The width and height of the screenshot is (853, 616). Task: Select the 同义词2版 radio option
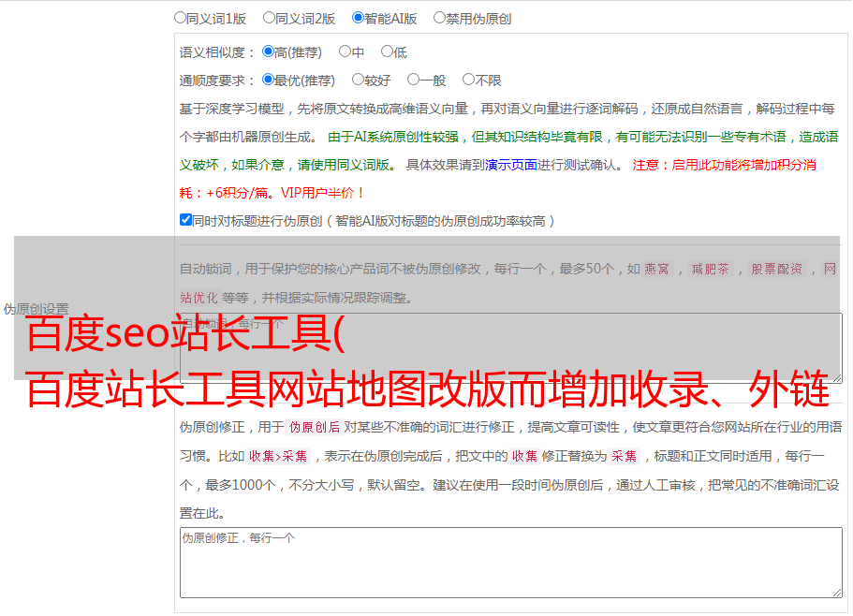[x=270, y=18]
